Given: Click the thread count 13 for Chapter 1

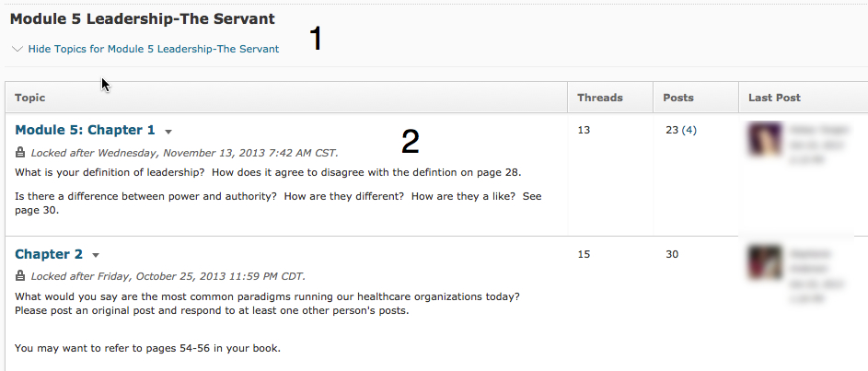Looking at the screenshot, I should tap(584, 130).
